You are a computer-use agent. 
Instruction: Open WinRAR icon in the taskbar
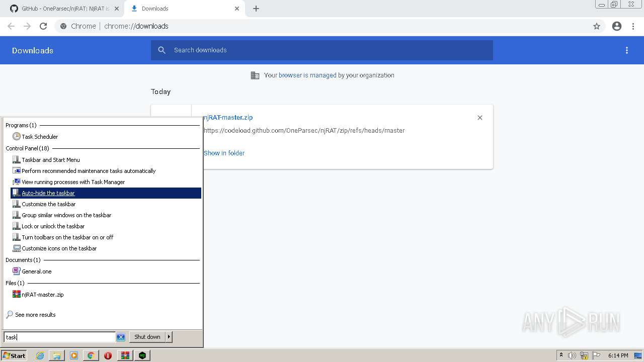pos(125,355)
